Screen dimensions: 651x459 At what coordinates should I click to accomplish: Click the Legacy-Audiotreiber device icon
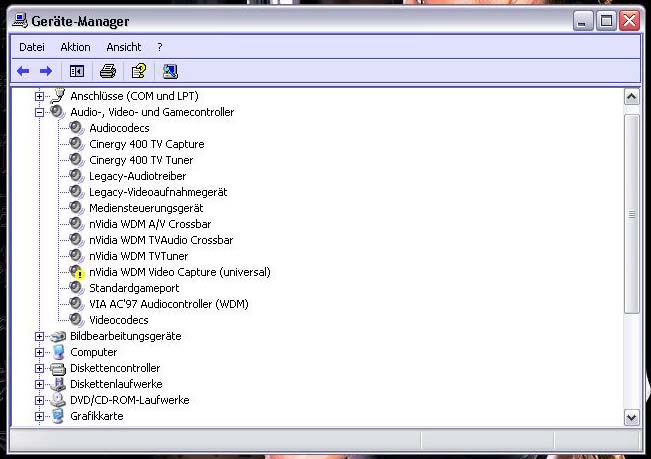76,176
